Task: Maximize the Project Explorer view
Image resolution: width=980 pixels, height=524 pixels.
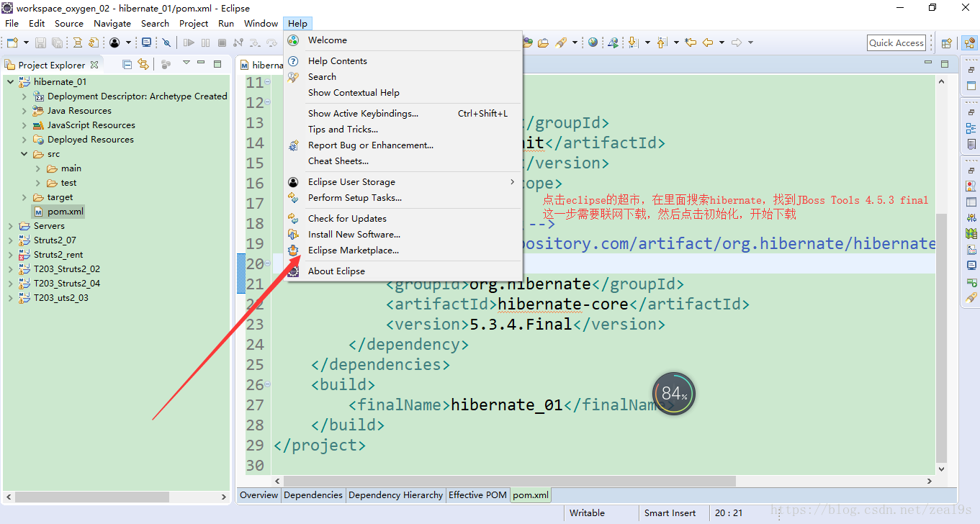Action: coord(217,63)
